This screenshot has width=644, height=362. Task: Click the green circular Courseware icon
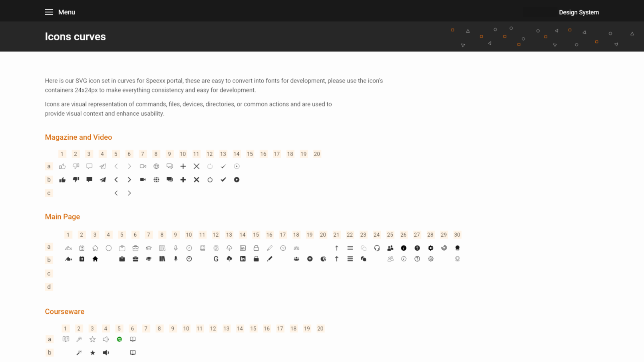click(119, 339)
